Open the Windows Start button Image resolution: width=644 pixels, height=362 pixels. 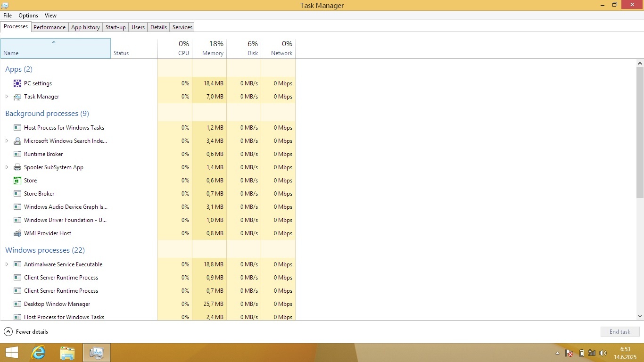(x=11, y=353)
